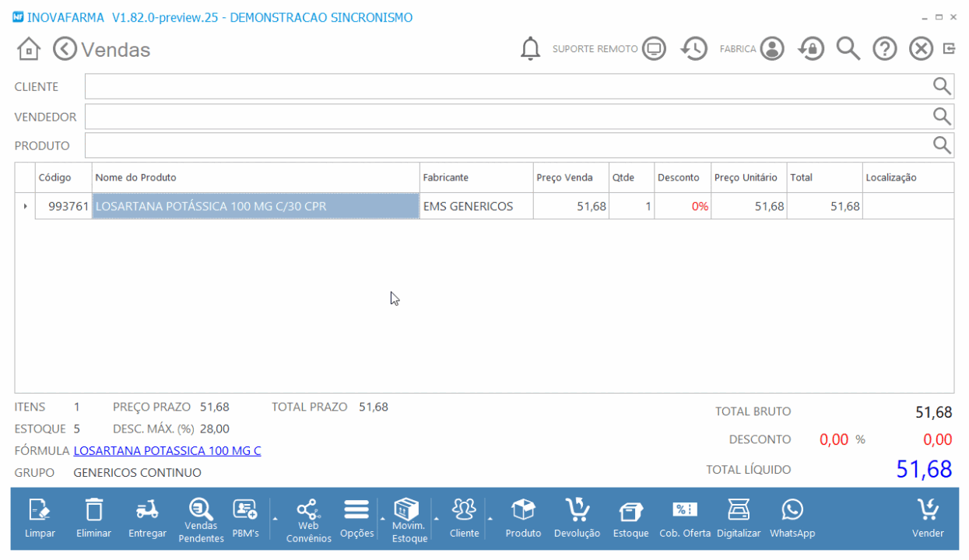Click the WhatsApp toolbar icon

(792, 519)
